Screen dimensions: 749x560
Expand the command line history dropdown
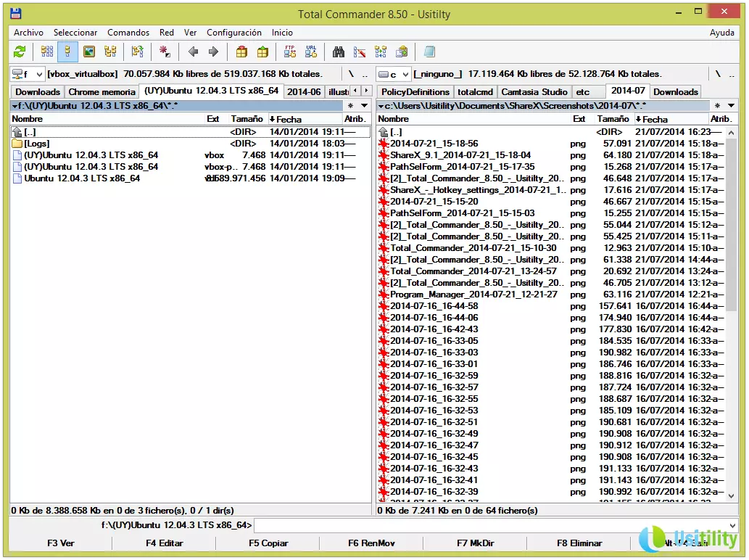pyautogui.click(x=732, y=525)
